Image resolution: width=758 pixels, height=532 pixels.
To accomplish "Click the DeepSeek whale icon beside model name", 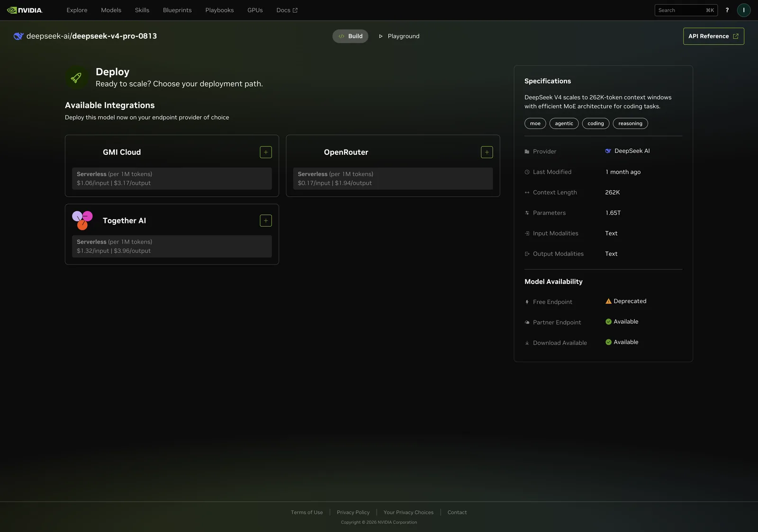I will (18, 36).
